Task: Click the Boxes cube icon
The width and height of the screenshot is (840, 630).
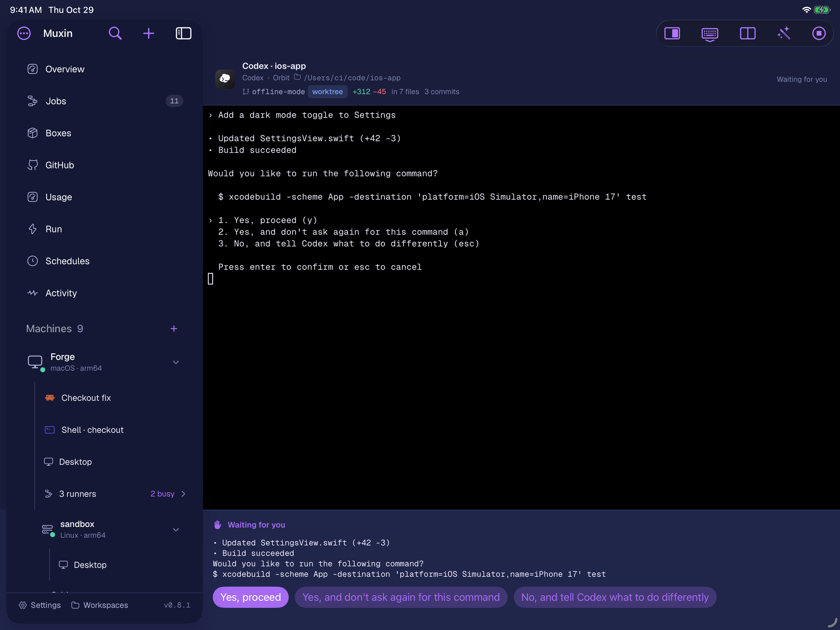Action: pyautogui.click(x=33, y=133)
